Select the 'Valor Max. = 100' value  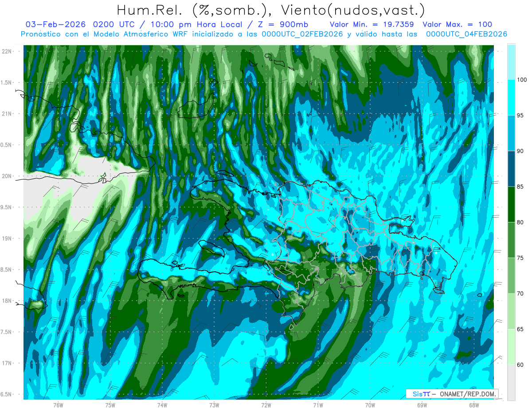pos(458,24)
